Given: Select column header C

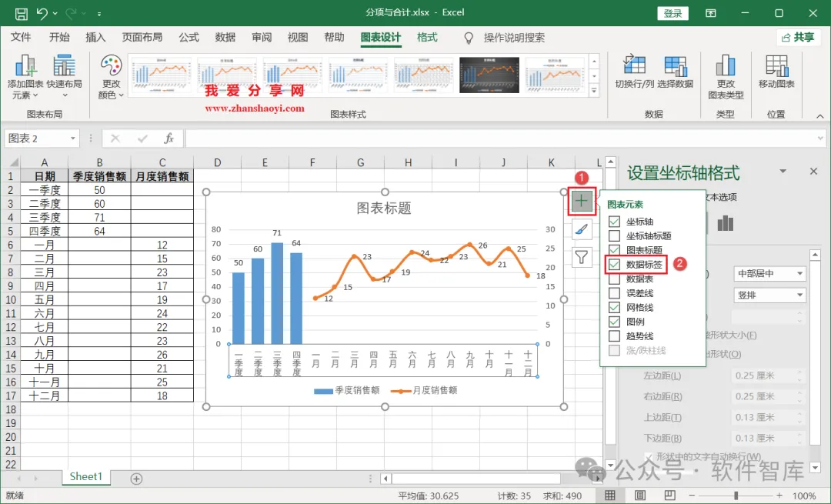Looking at the screenshot, I should [162, 162].
